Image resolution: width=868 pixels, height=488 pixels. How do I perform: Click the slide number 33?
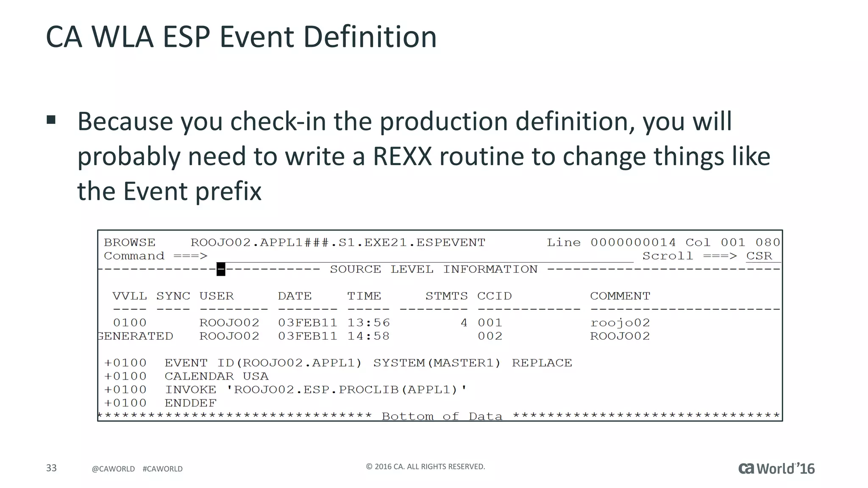click(51, 468)
